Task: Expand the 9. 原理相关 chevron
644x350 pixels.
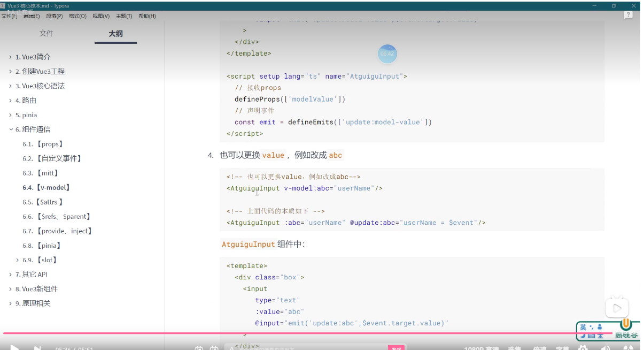Action: pyautogui.click(x=10, y=303)
